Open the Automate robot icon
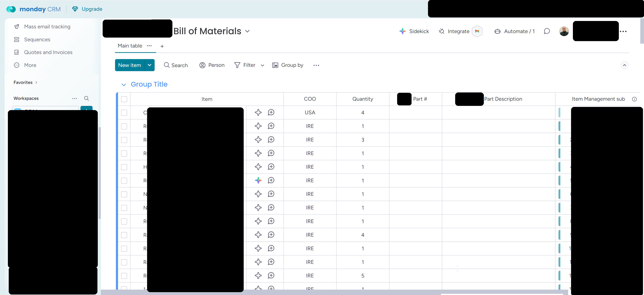Image resolution: width=644 pixels, height=295 pixels. tap(497, 31)
